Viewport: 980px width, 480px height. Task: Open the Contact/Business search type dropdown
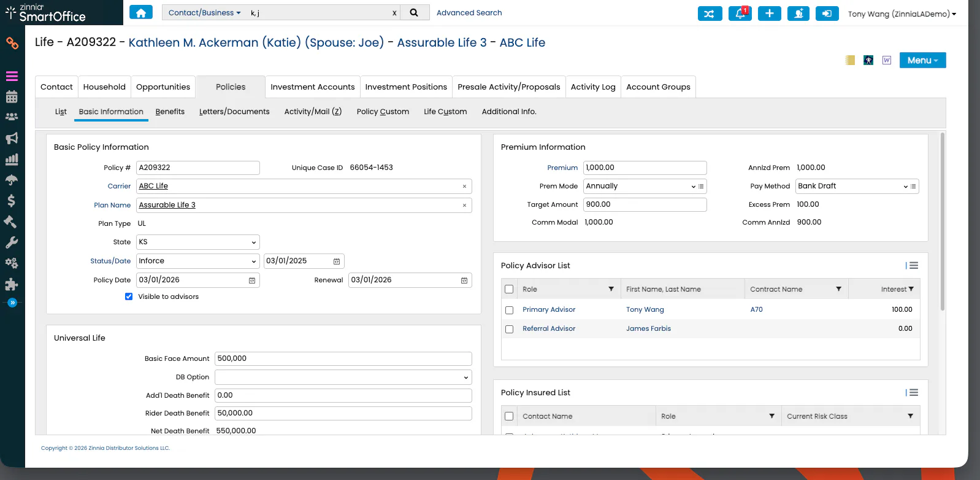[x=204, y=13]
